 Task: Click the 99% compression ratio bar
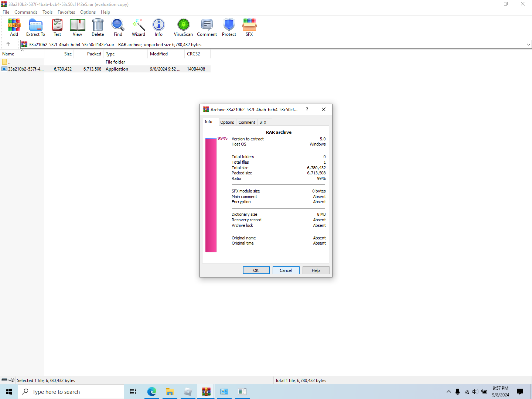[211, 195]
